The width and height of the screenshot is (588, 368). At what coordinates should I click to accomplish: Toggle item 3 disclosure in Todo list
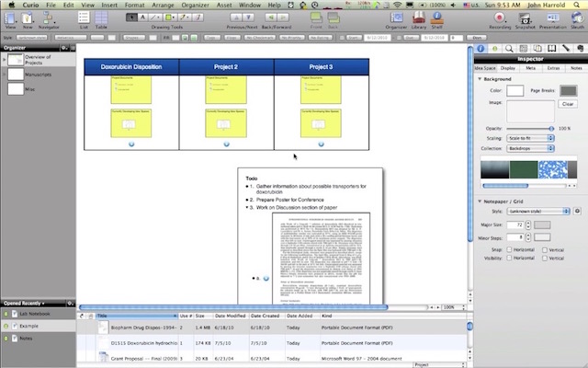click(247, 207)
